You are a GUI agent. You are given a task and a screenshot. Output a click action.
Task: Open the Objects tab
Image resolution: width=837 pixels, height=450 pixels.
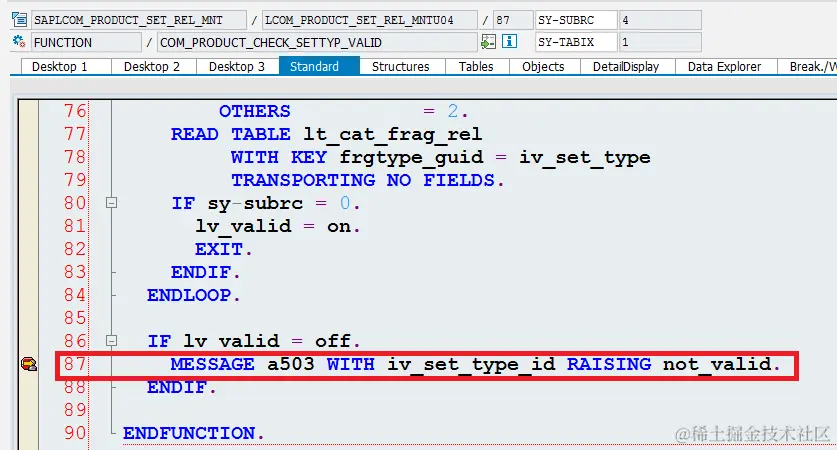[x=544, y=67]
